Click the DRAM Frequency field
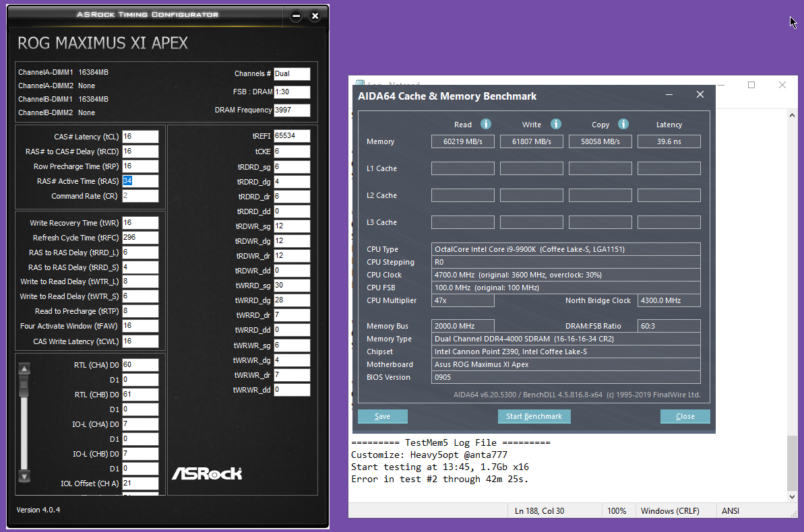The width and height of the screenshot is (804, 532). [292, 110]
